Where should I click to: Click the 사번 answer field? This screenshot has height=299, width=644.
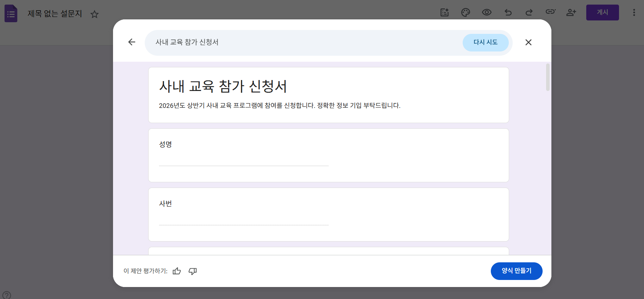point(244,221)
